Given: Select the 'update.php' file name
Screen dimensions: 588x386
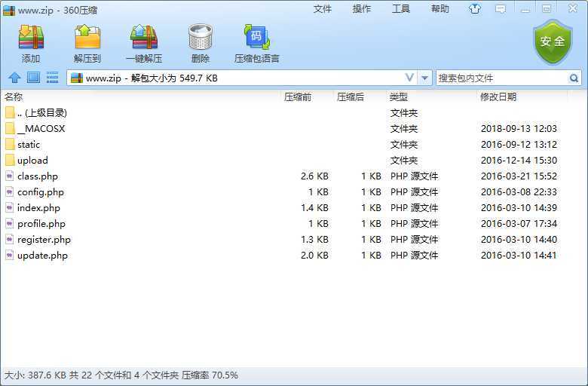Looking at the screenshot, I should point(42,256).
